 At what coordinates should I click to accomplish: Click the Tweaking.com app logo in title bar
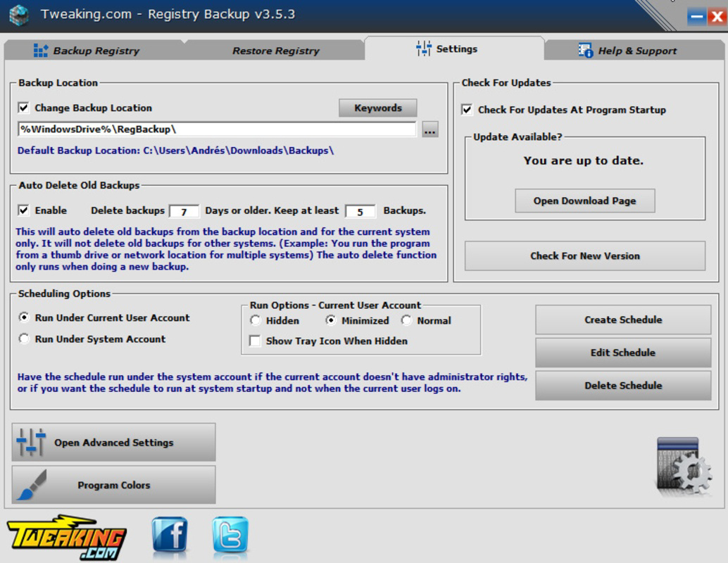pyautogui.click(x=19, y=15)
